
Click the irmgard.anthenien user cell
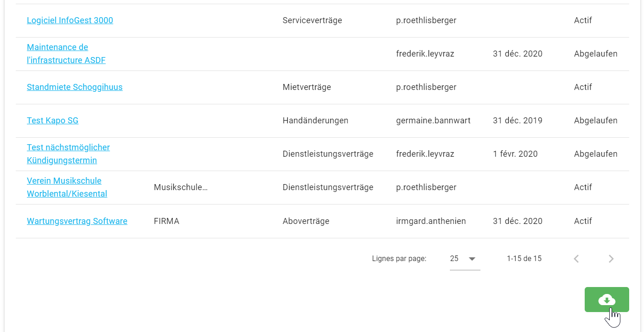(431, 221)
